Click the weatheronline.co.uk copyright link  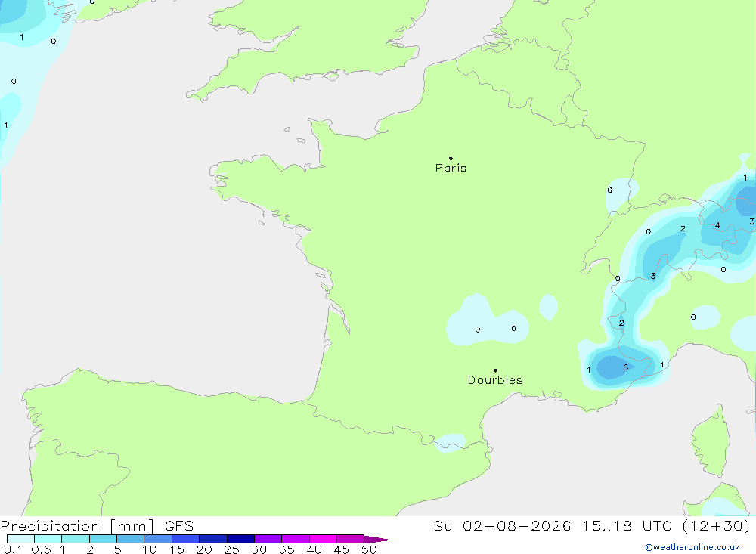(x=692, y=547)
